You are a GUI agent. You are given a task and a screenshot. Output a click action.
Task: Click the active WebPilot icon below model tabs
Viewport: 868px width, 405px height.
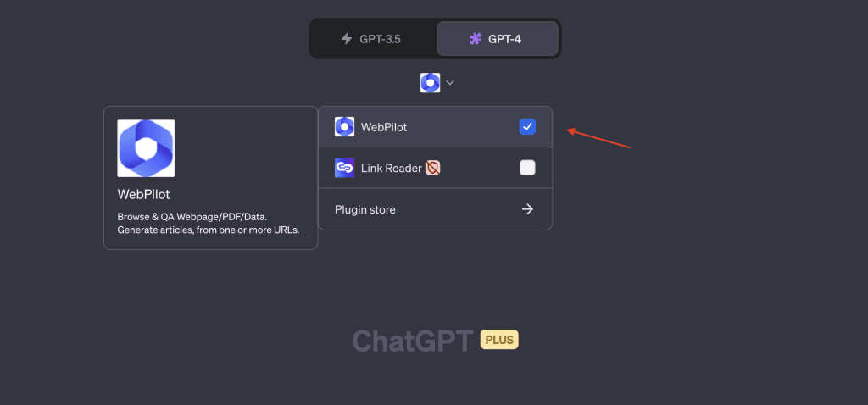430,82
